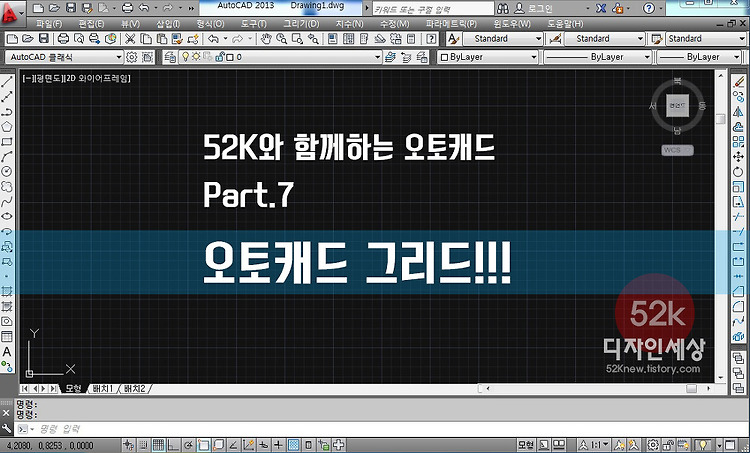The height and width of the screenshot is (453, 750).
Task: Open the annotation scale 1:1 dropdown
Action: [x=595, y=445]
